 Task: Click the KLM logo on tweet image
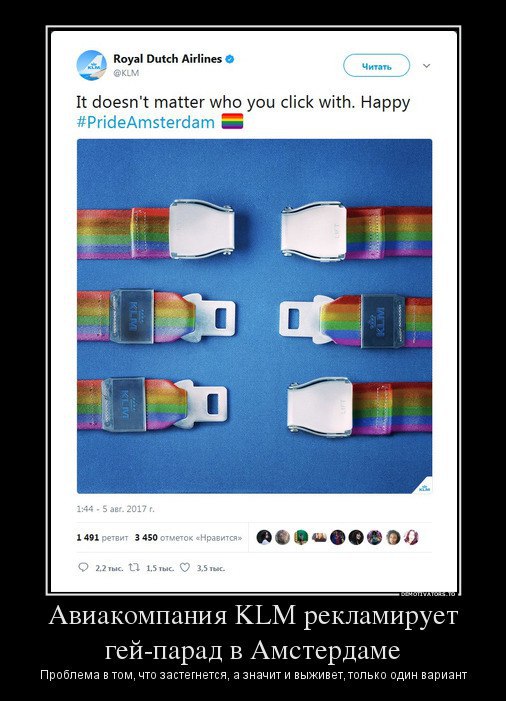click(424, 487)
